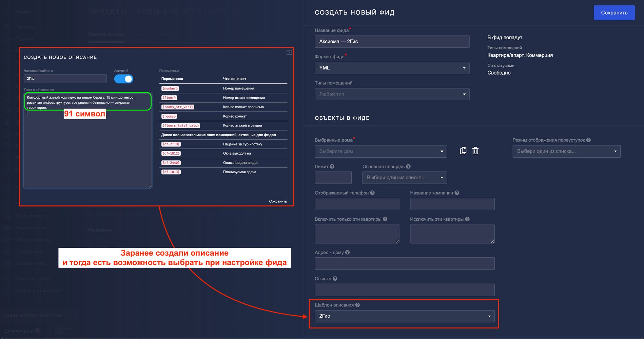This screenshot has width=644, height=339.
Task: Click the {number} variable tag
Action: point(170,88)
